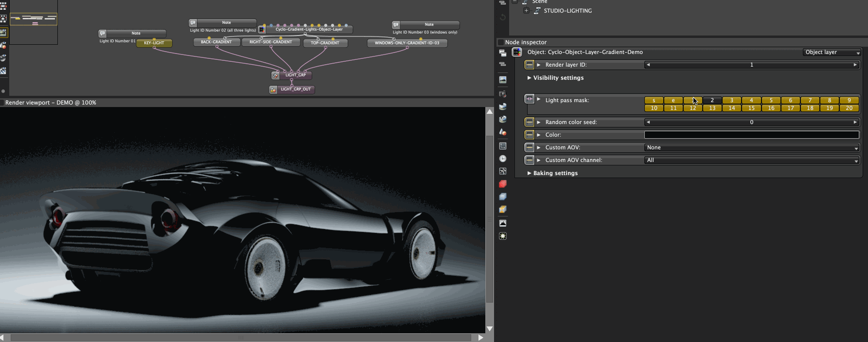Increase Render layer ID with its right arrow
The image size is (868, 342).
coord(855,65)
